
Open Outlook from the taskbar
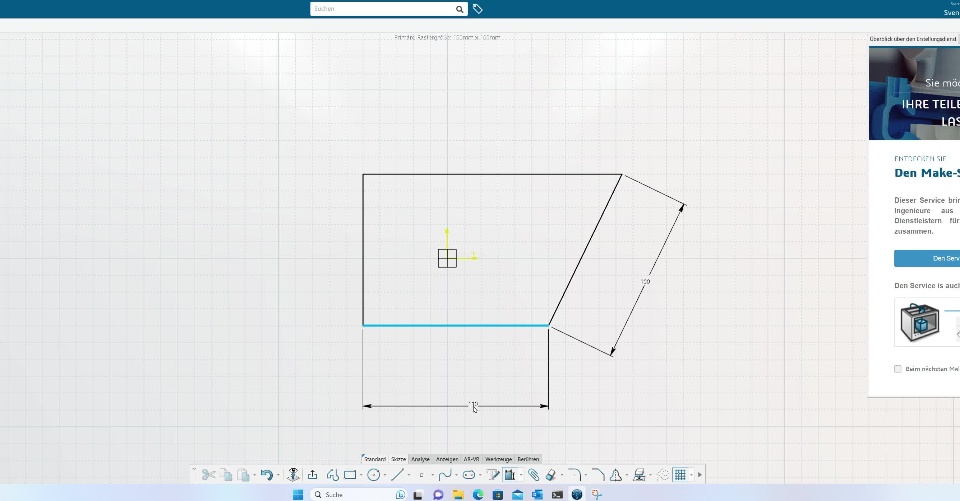(537, 494)
